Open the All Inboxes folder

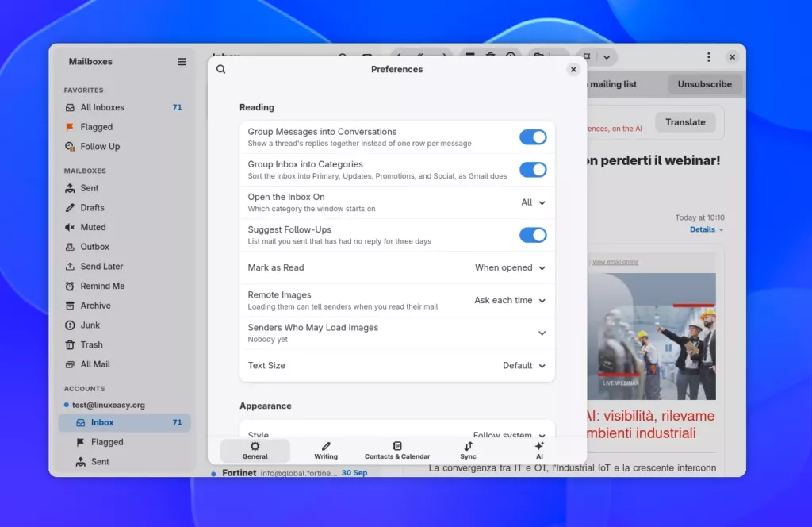(x=124, y=107)
